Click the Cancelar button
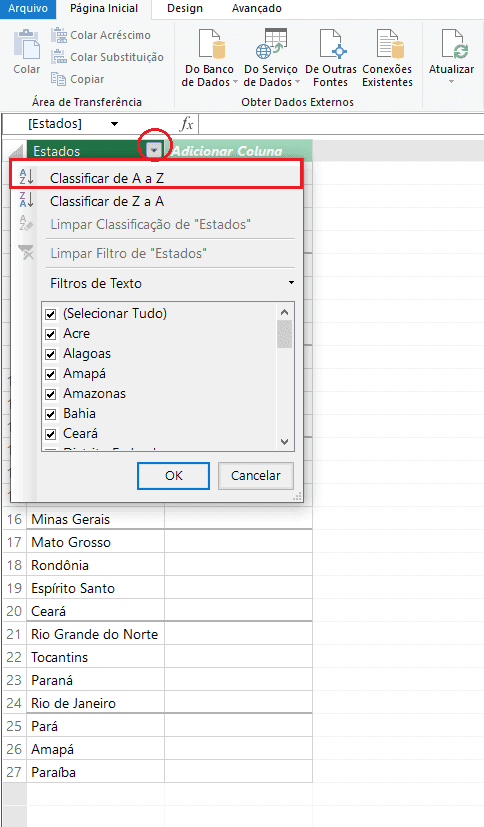Screen dimensions: 484x827 pyautogui.click(x=256, y=476)
